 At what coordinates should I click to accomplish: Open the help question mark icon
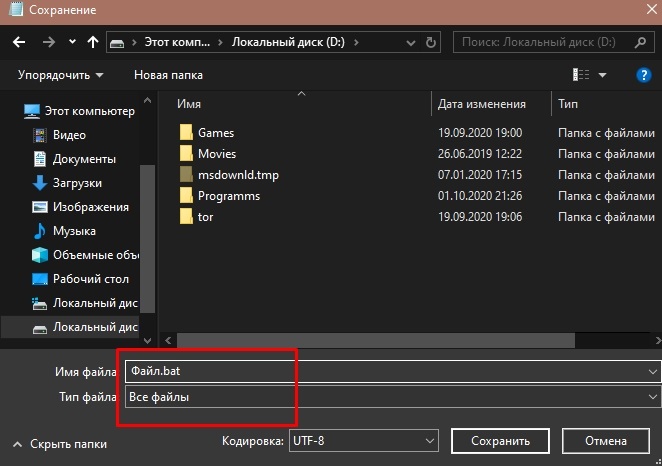click(x=644, y=75)
